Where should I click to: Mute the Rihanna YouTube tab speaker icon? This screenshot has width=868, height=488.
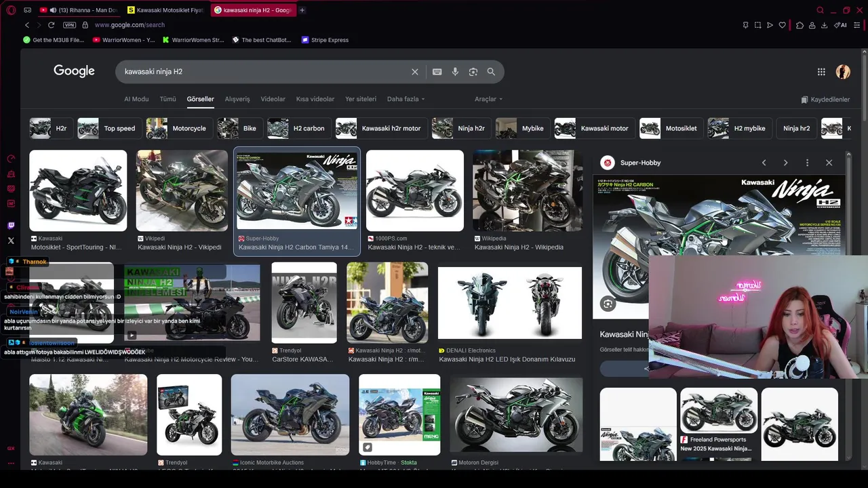coord(53,10)
